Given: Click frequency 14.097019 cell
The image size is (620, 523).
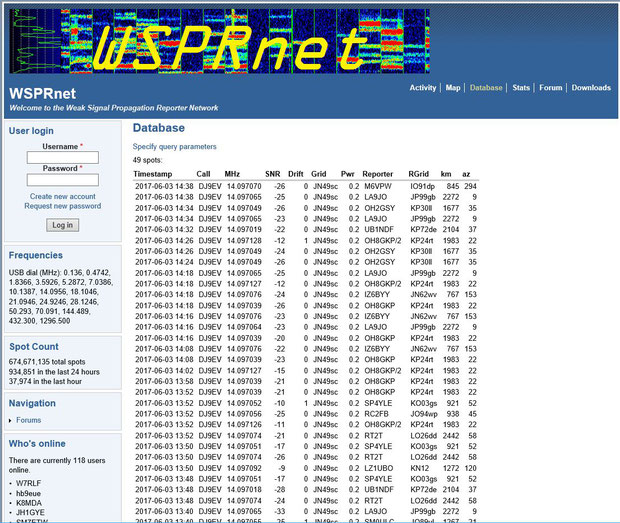Looking at the screenshot, I should pyautogui.click(x=244, y=229).
